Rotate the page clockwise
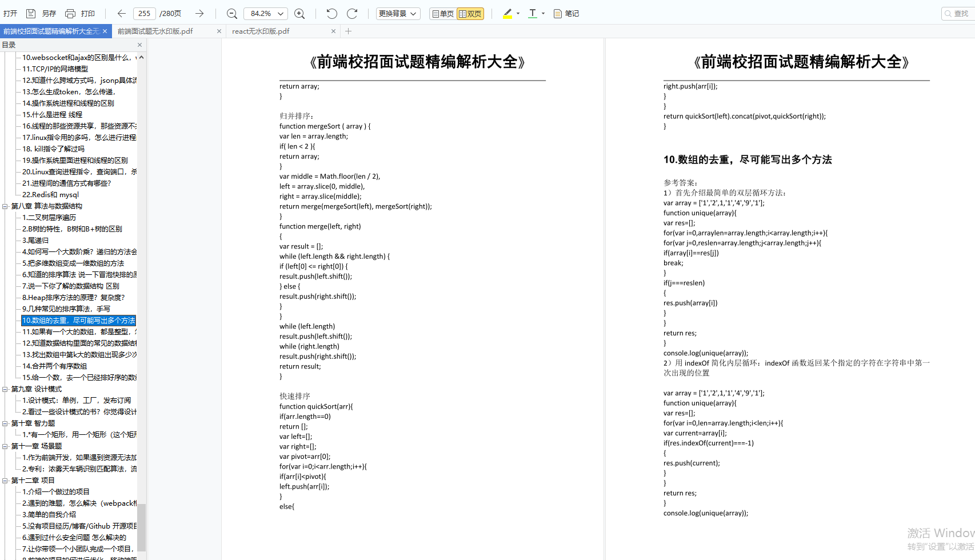The width and height of the screenshot is (975, 560). coord(352,13)
